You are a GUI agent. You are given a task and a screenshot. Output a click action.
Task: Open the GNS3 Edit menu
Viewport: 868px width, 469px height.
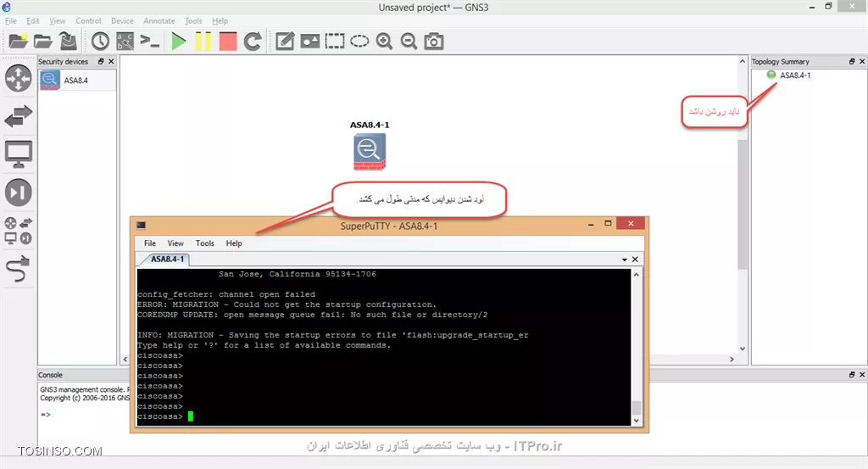click(x=33, y=21)
